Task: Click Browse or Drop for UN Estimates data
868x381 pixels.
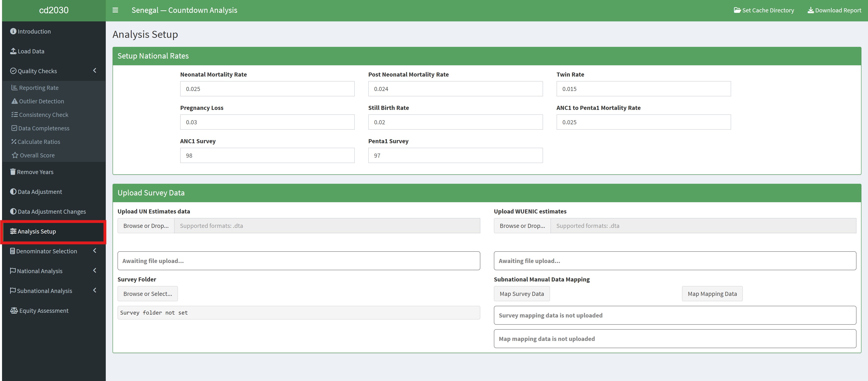Action: (x=145, y=225)
